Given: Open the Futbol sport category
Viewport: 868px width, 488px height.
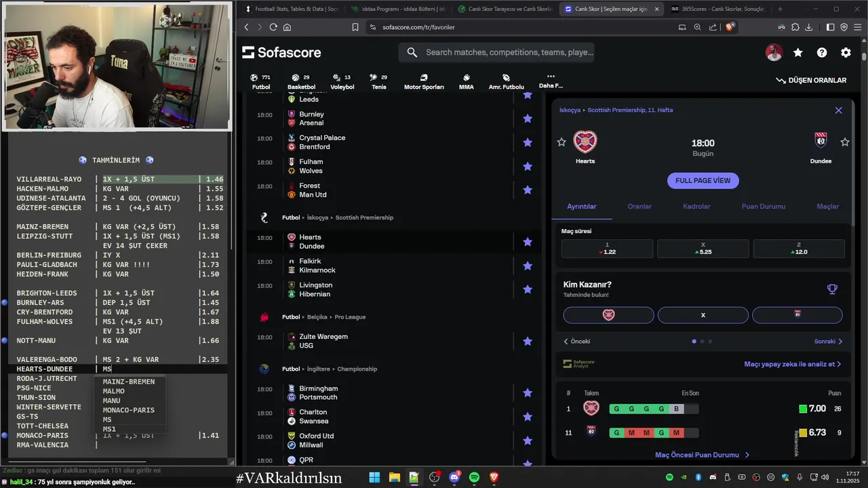Looking at the screenshot, I should click(261, 82).
